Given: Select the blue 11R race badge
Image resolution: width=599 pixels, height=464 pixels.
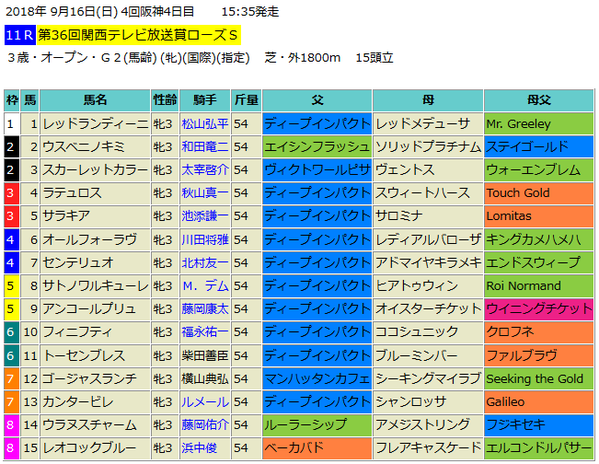Looking at the screenshot, I should pyautogui.click(x=20, y=35).
